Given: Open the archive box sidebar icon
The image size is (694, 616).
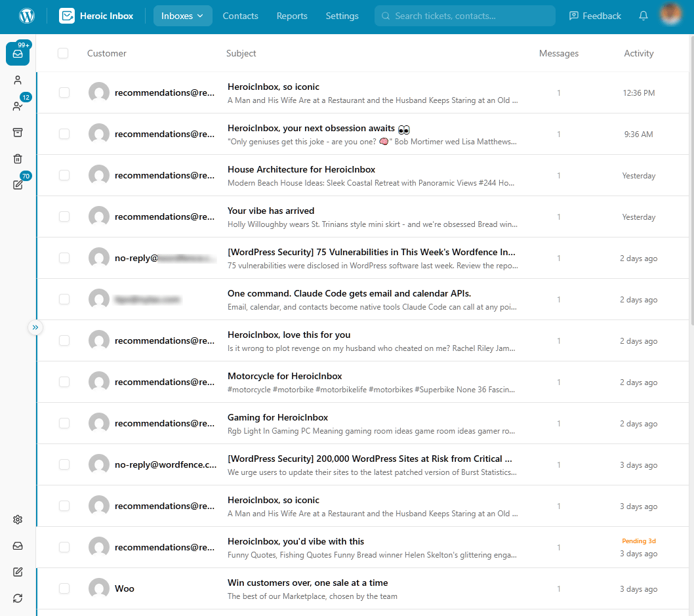Looking at the screenshot, I should click(18, 133).
